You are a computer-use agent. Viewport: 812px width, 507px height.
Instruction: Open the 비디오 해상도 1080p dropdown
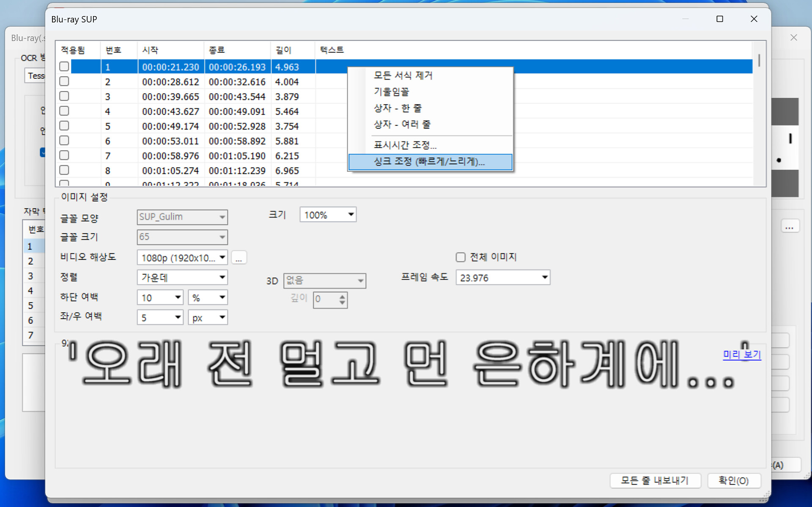pyautogui.click(x=222, y=257)
